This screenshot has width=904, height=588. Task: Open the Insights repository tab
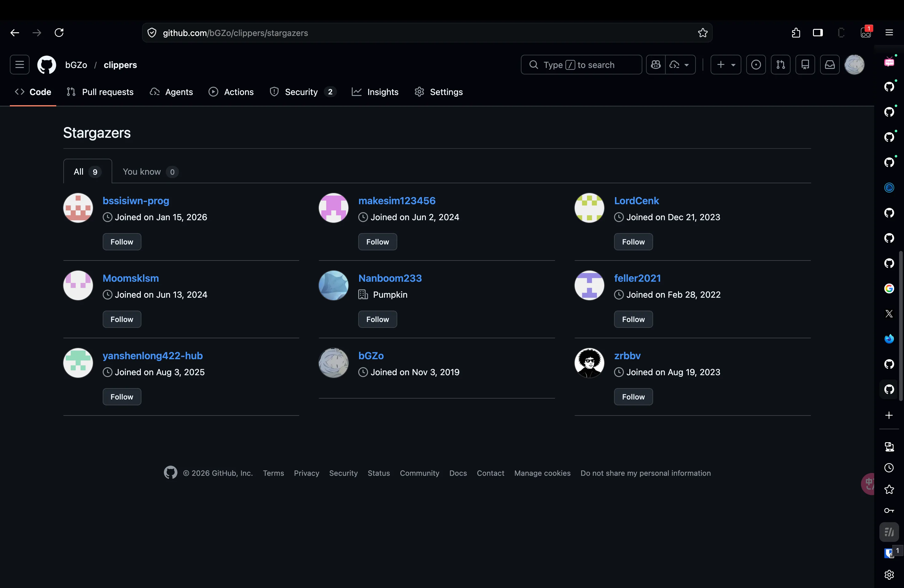(x=375, y=92)
